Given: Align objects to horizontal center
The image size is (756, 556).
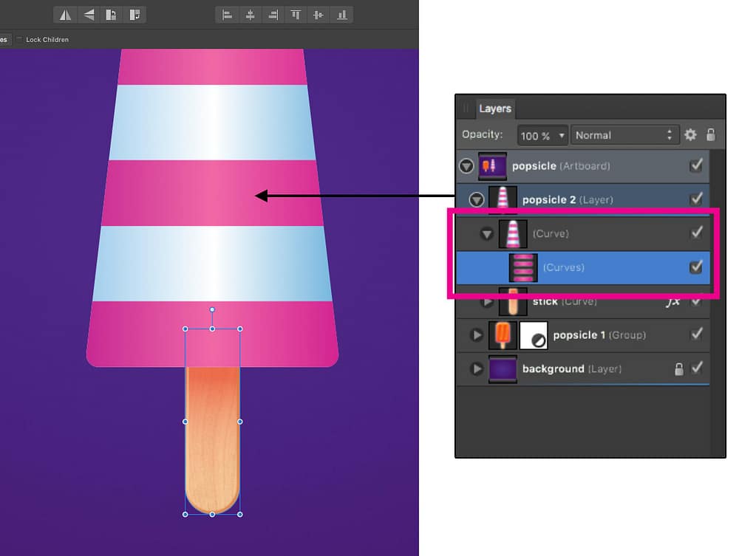Looking at the screenshot, I should click(250, 15).
